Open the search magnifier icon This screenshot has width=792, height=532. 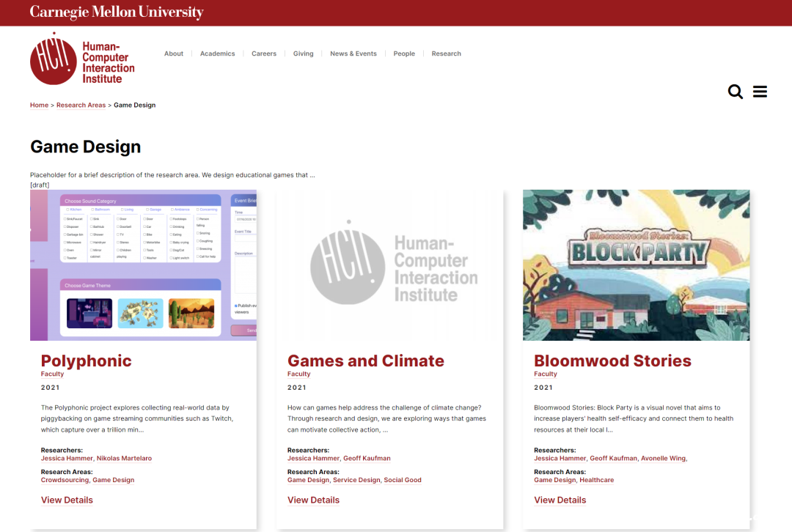[735, 92]
